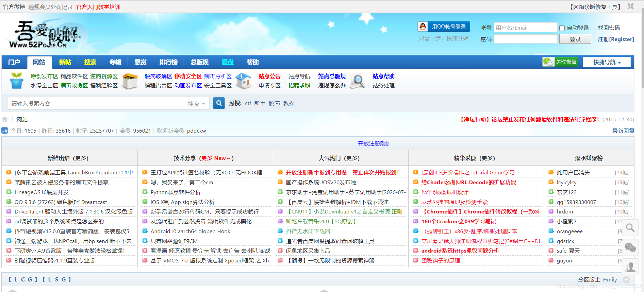Click the house category icon
The height and width of the screenshot is (292, 644).
click(244, 81)
